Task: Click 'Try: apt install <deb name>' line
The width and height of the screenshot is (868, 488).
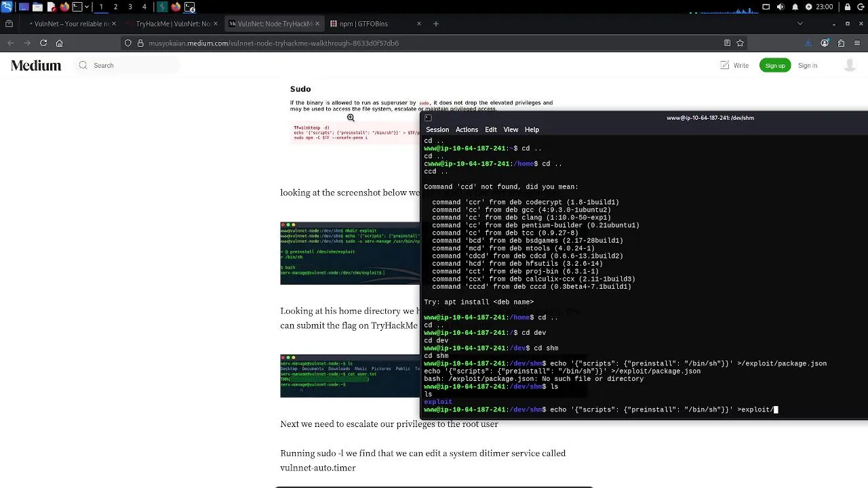Action: coord(479,302)
